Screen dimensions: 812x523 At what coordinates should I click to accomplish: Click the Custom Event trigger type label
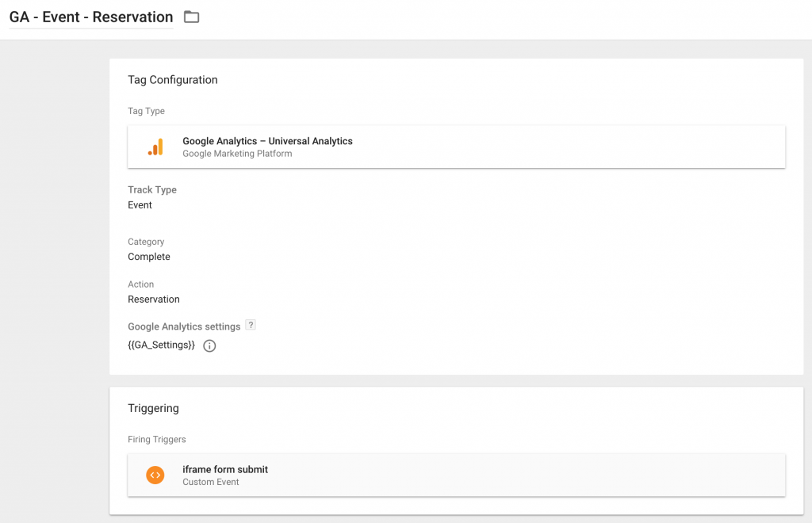[210, 482]
